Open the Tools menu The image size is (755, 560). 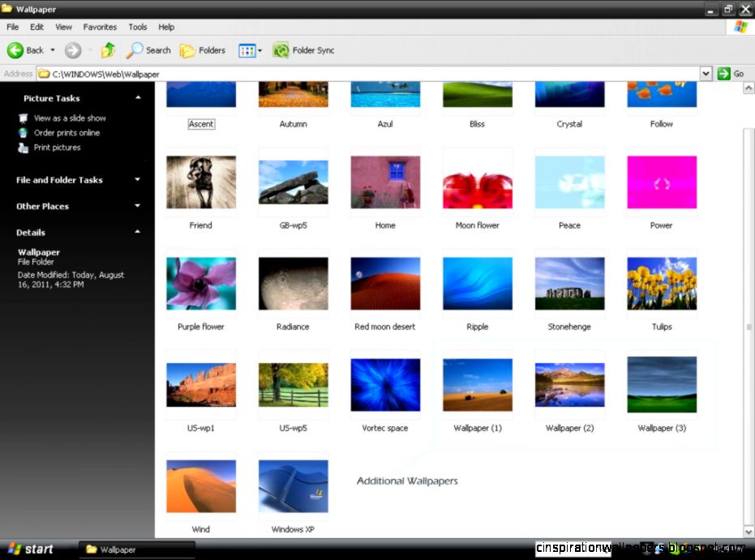point(137,27)
